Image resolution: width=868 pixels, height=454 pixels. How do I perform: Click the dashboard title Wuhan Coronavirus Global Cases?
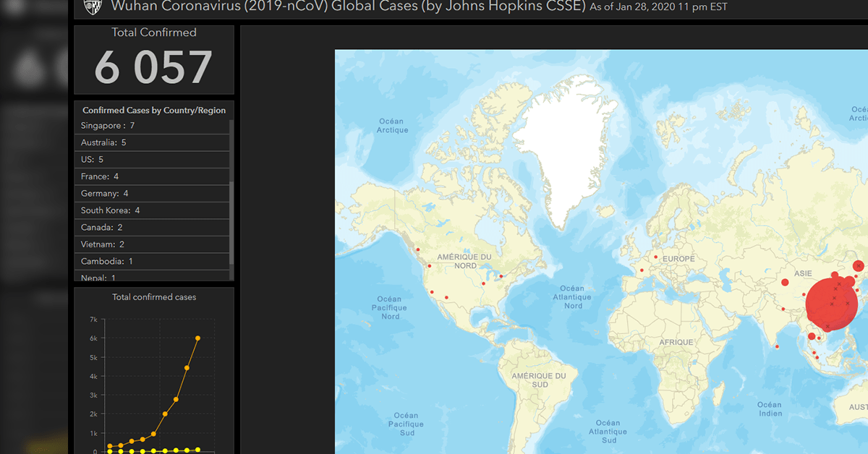coord(348,7)
